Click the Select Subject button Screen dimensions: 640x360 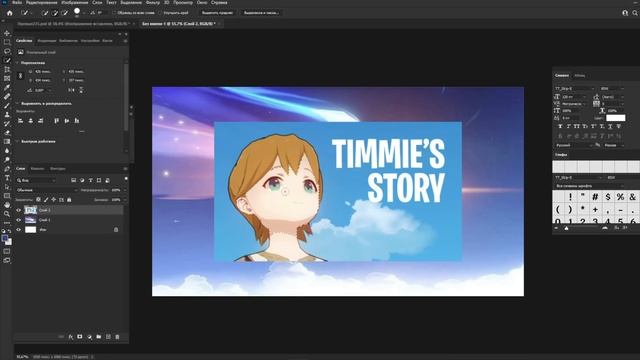point(217,13)
